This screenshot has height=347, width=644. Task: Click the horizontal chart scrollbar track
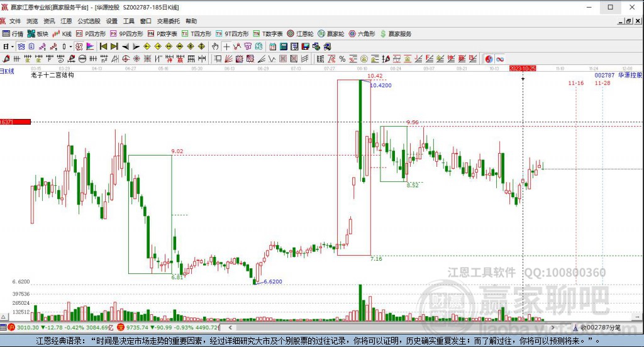(390, 327)
